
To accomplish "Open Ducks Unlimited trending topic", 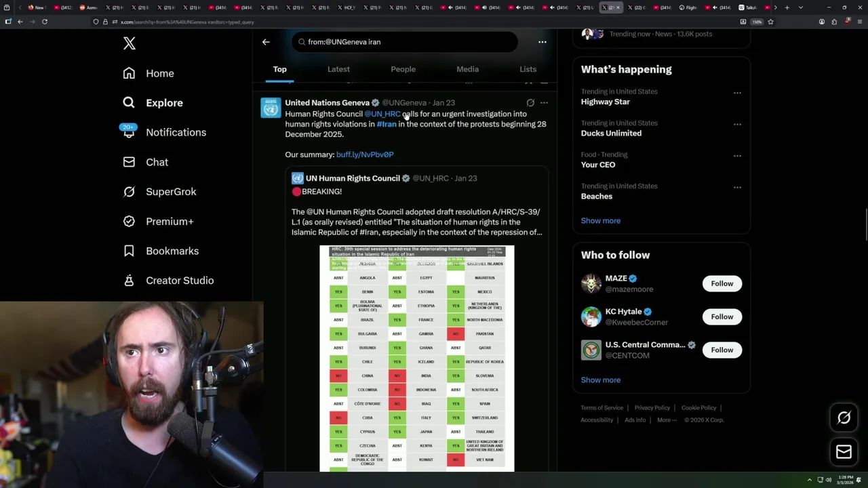I will point(611,133).
